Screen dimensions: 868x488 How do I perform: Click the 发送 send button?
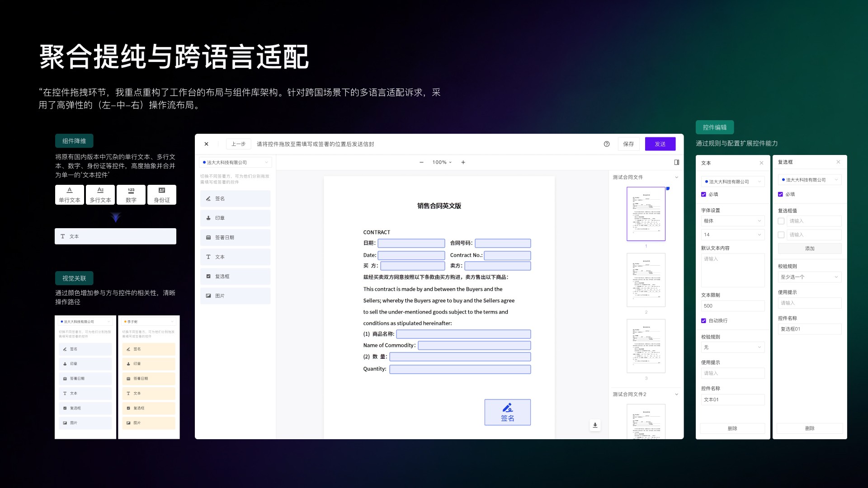[x=660, y=144]
